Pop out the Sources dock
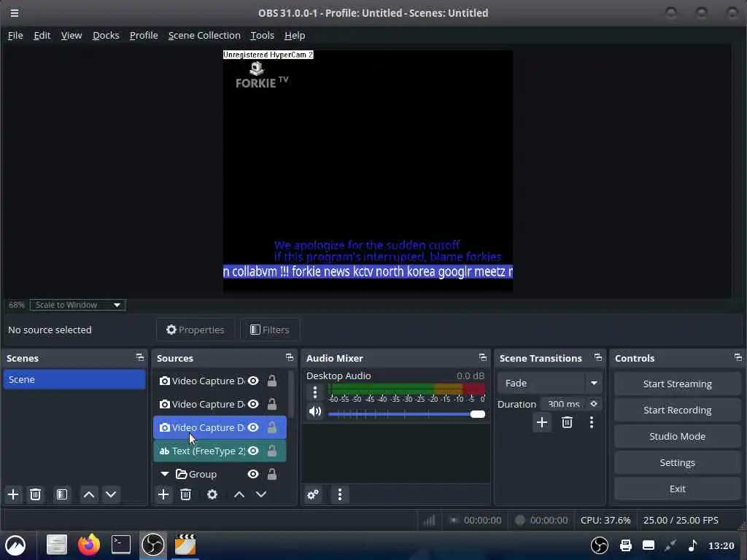The width and height of the screenshot is (747, 560). coord(289,357)
